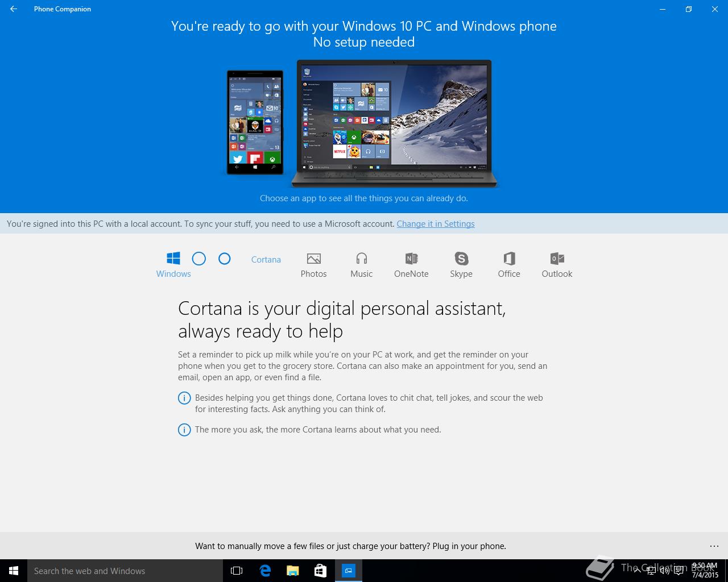The height and width of the screenshot is (582, 728).
Task: Choose the OneNote app icon
Action: 411,259
